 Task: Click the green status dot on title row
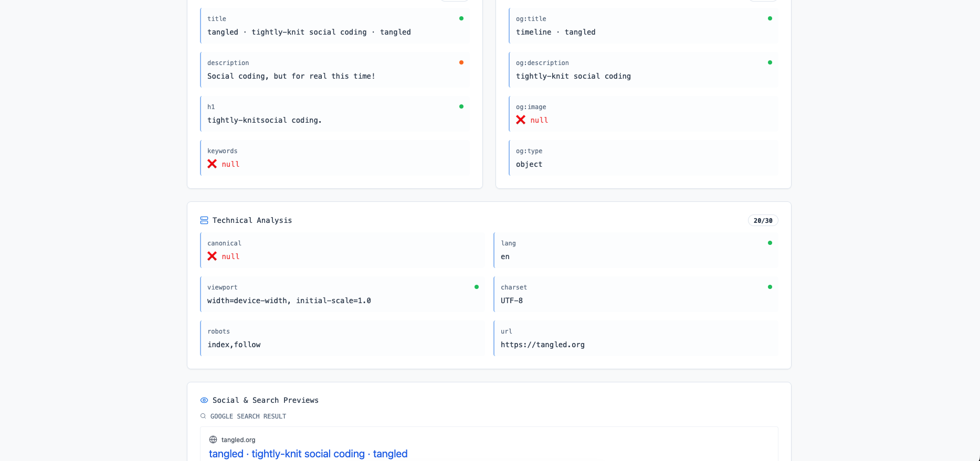461,18
